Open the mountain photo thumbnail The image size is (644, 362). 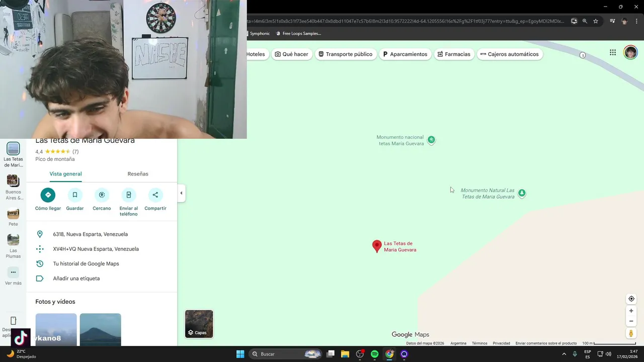coord(100,330)
